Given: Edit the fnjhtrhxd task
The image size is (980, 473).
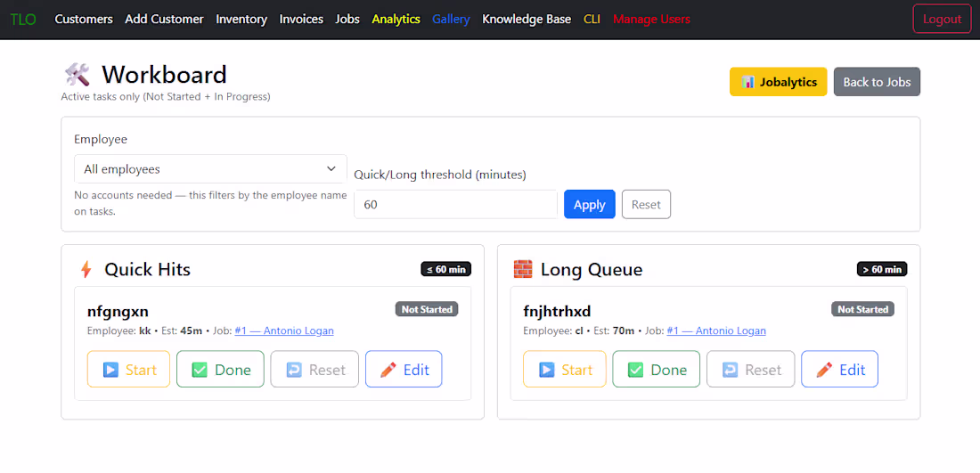Looking at the screenshot, I should (x=839, y=370).
